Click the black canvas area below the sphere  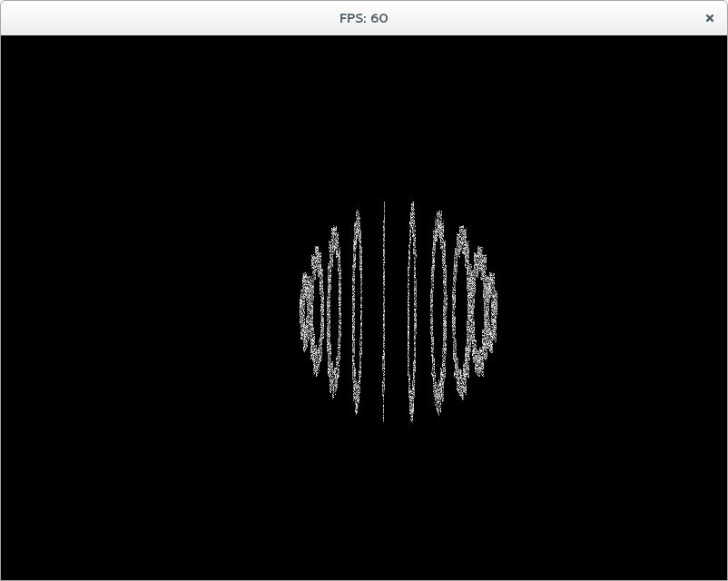(x=364, y=502)
